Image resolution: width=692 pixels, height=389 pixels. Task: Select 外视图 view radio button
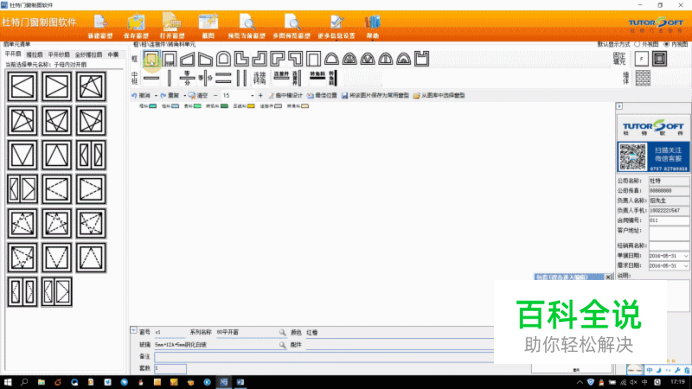coord(637,44)
